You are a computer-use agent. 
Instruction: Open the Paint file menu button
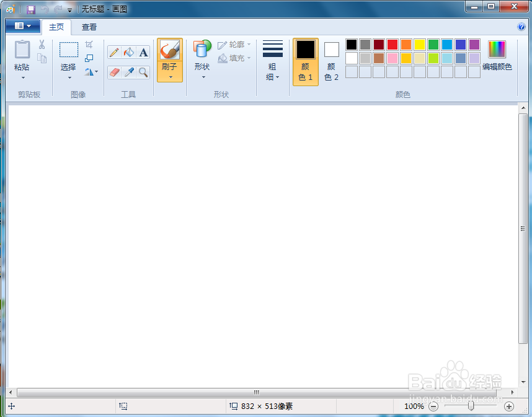tap(23, 26)
